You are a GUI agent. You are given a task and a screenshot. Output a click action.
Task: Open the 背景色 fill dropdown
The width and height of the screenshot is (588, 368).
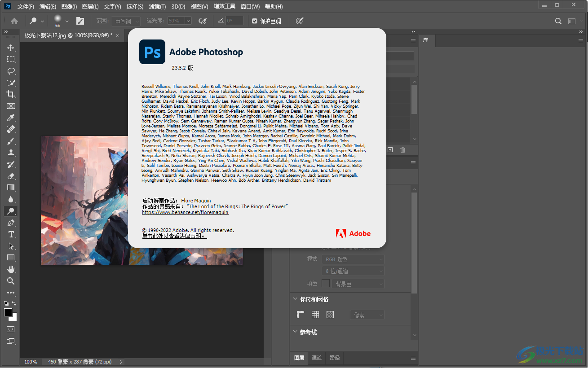point(358,284)
